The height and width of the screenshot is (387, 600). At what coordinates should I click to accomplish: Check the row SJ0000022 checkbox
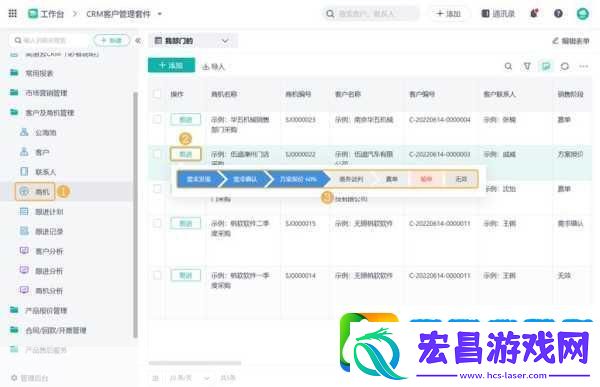tap(157, 154)
